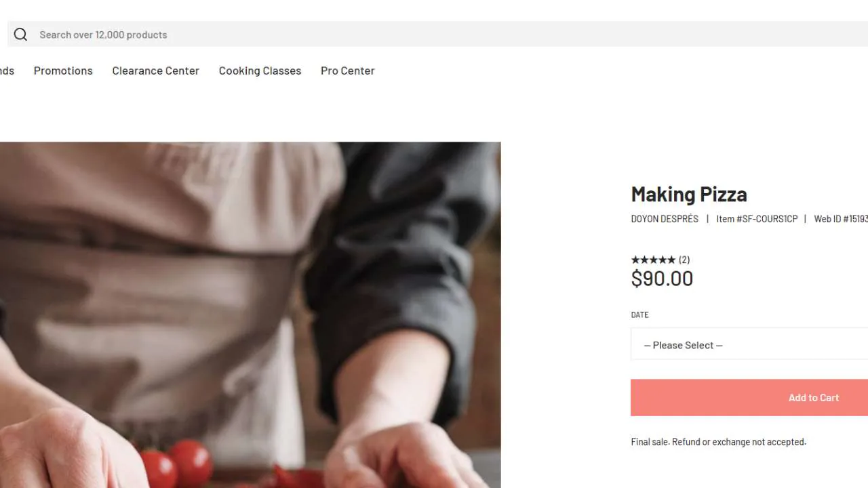Click the 'Making Pizza' product title
Viewport: 868px width, 488px height.
[x=689, y=195]
